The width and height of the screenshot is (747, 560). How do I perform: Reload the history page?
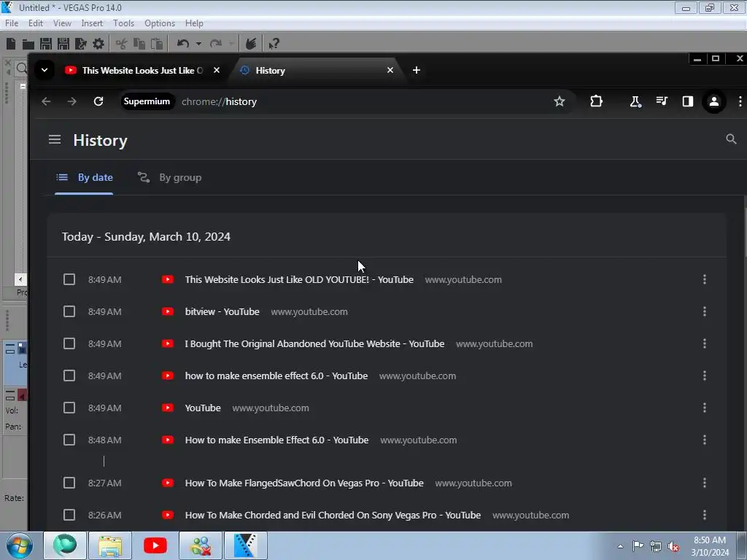pyautogui.click(x=98, y=101)
